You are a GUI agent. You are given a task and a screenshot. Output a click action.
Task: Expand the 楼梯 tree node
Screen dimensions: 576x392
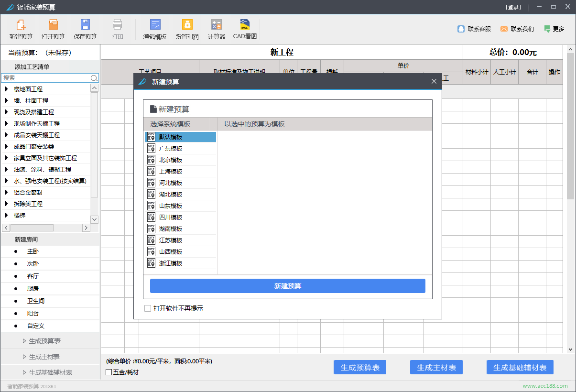[7, 215]
